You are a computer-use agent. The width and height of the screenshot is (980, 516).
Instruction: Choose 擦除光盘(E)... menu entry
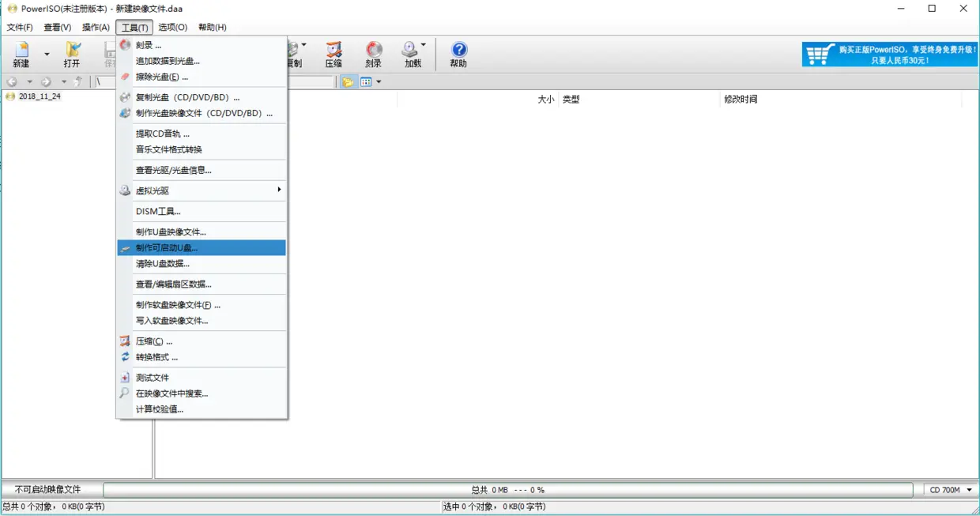click(202, 77)
